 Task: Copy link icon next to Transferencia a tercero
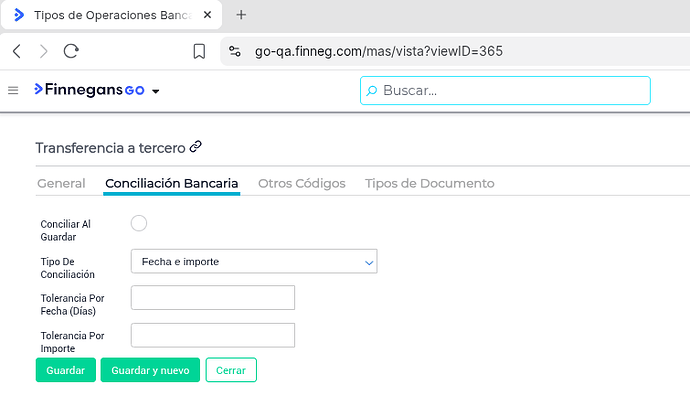195,147
